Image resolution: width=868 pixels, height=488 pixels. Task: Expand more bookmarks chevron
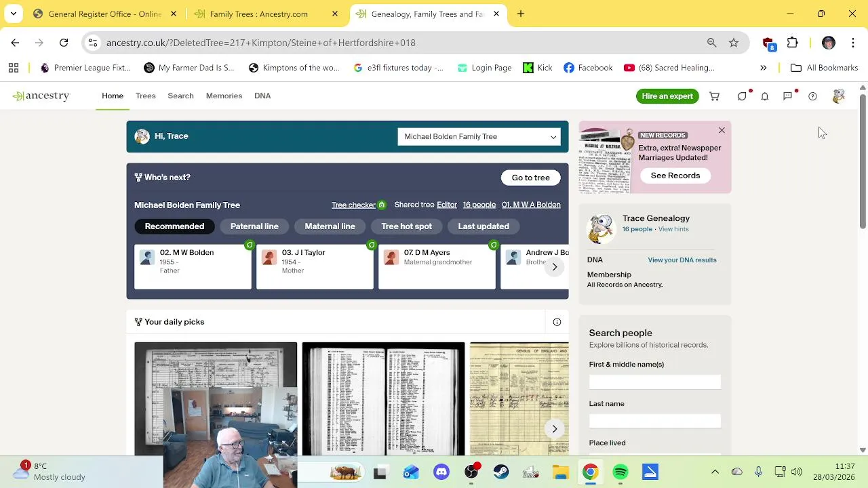764,68
